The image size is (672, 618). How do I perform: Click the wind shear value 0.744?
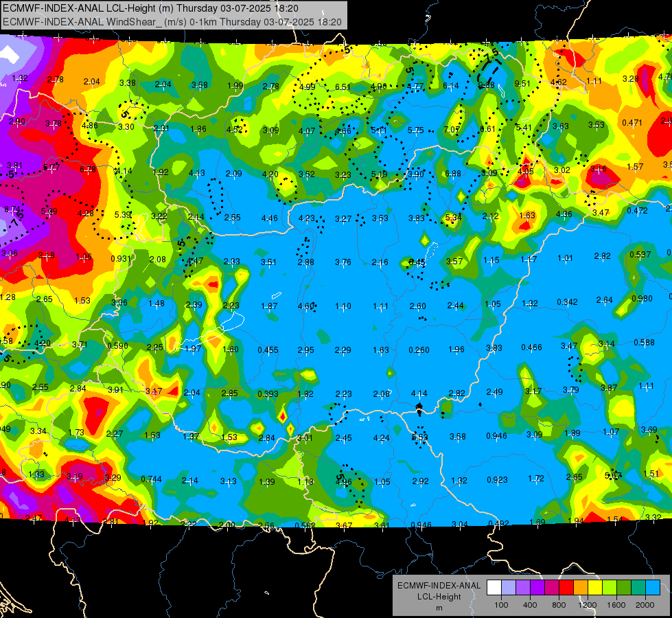(x=151, y=479)
